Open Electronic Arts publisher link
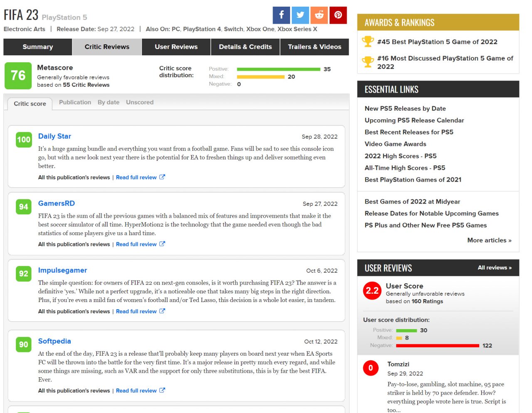The width and height of the screenshot is (532, 413). (25, 29)
